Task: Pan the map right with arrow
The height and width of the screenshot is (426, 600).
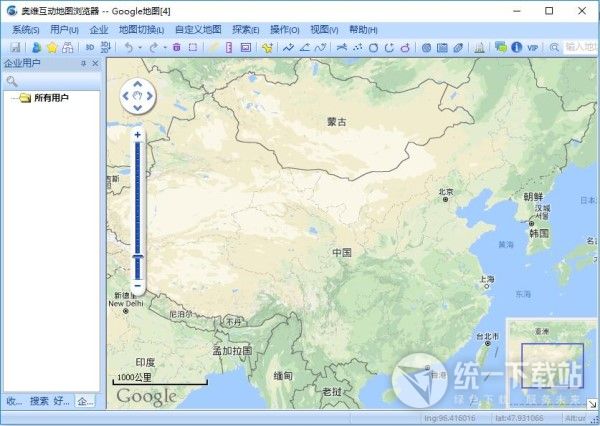Action: coord(150,96)
